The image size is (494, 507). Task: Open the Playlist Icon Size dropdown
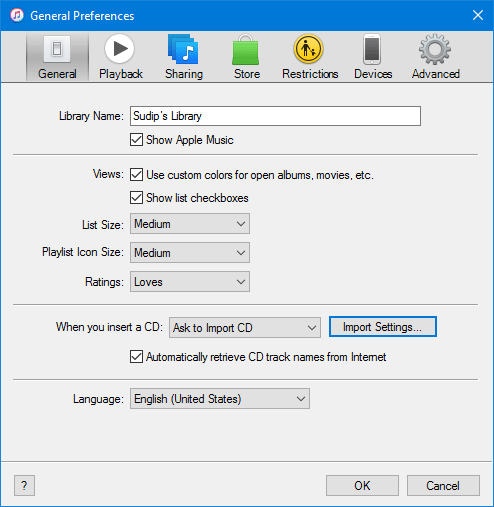[x=190, y=253]
